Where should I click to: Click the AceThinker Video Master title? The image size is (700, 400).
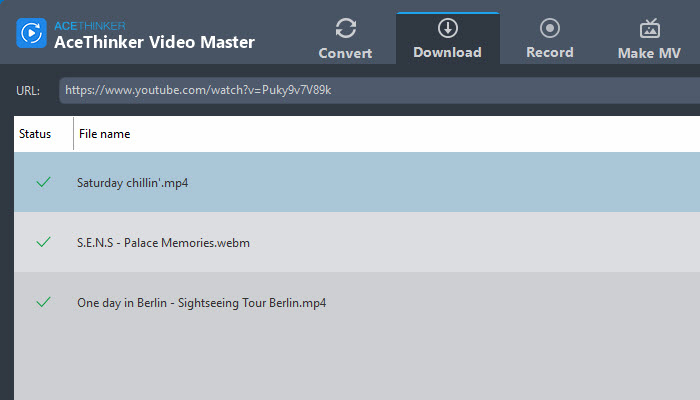pos(154,42)
